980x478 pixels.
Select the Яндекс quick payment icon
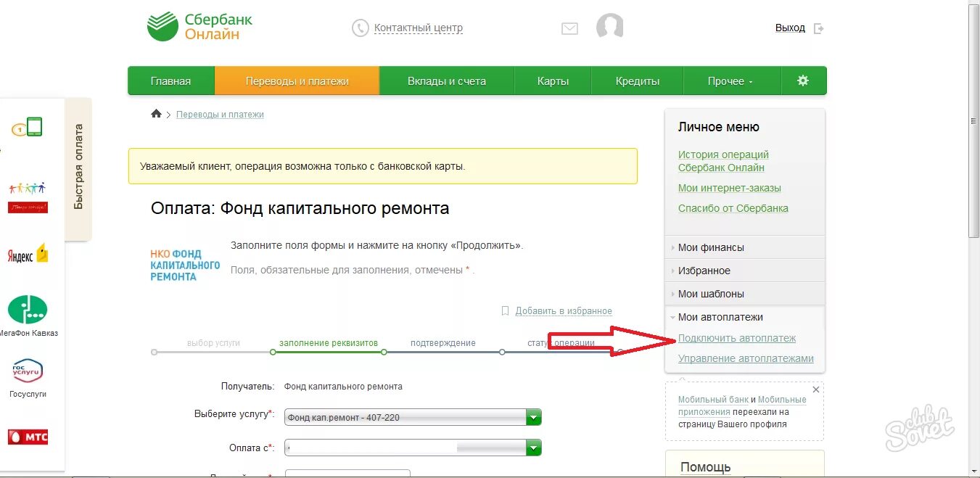click(28, 255)
